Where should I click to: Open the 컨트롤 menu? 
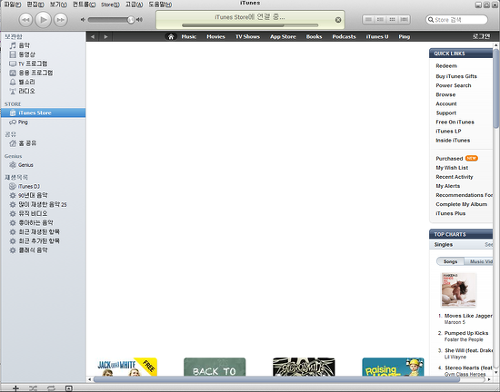[84, 4]
